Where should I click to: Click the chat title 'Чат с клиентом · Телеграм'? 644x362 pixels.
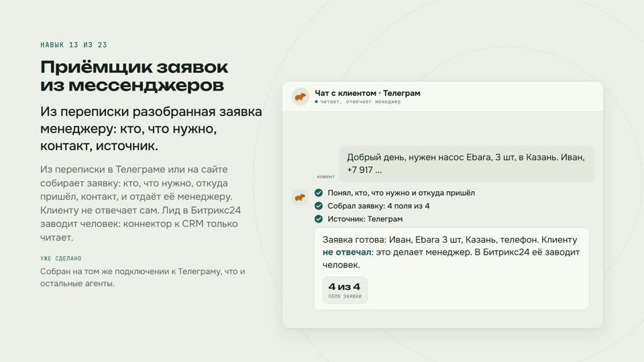pyautogui.click(x=368, y=93)
